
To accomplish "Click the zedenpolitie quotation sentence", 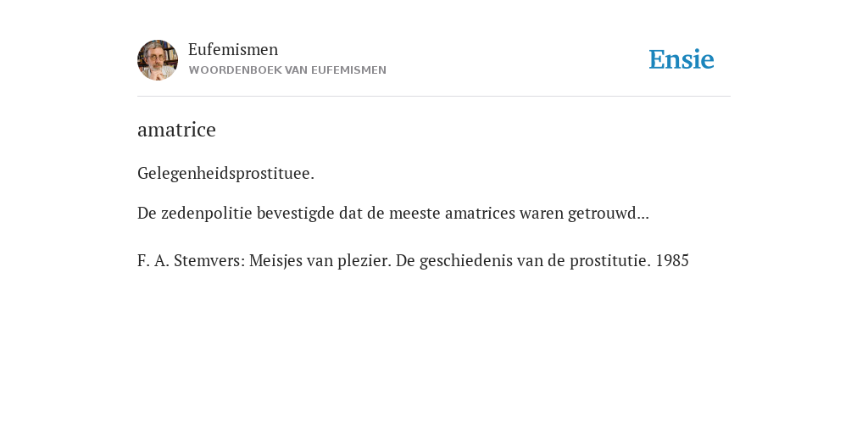I will pos(393,213).
